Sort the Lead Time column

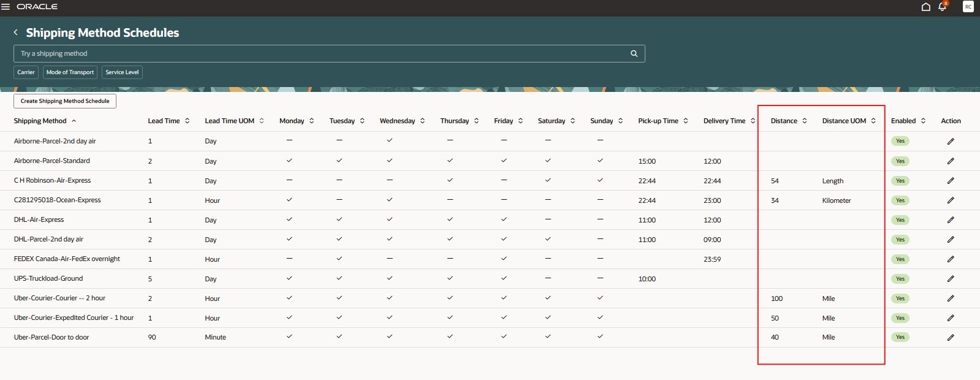pos(187,121)
